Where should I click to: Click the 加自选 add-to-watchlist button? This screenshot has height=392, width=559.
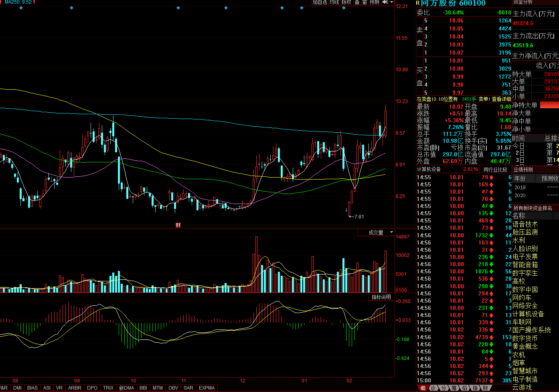320,2
